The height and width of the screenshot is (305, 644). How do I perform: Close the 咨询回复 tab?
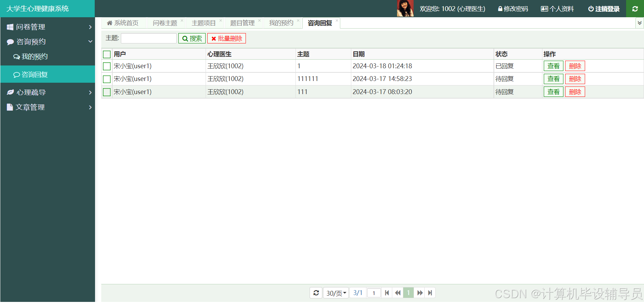click(x=337, y=20)
